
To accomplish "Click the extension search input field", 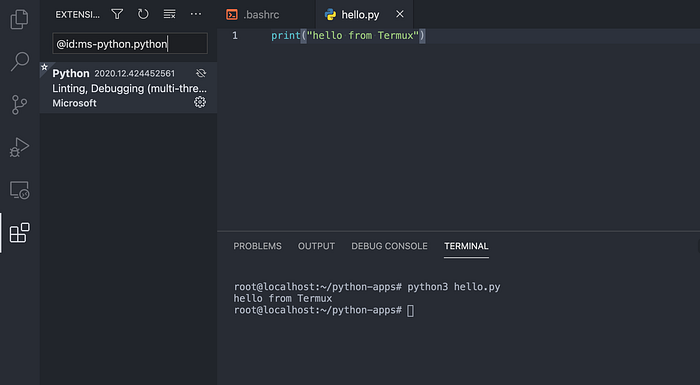I will coord(130,43).
